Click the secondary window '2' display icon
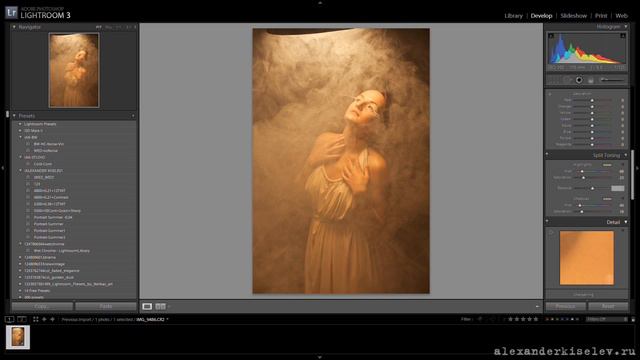Screen dimensions: 640x360 (22, 319)
